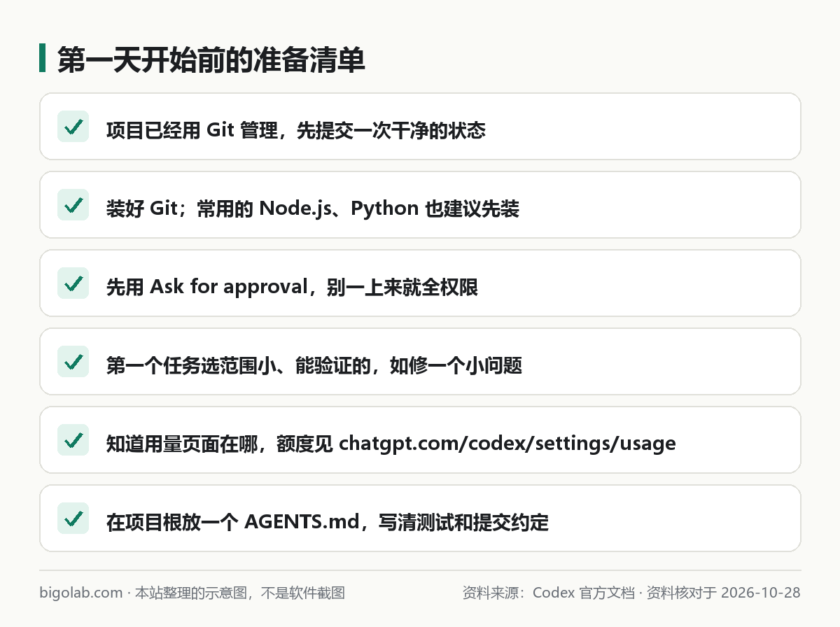Uncheck the 先用 Ask for approval item
This screenshot has width=840, height=627.
pos(73,283)
